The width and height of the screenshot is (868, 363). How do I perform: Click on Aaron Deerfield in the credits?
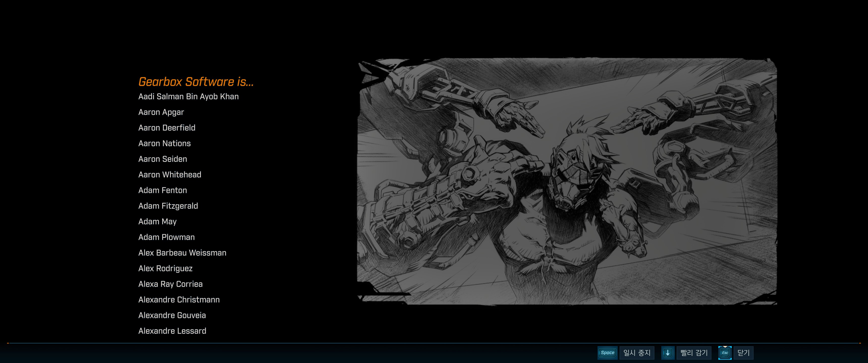[x=167, y=128]
